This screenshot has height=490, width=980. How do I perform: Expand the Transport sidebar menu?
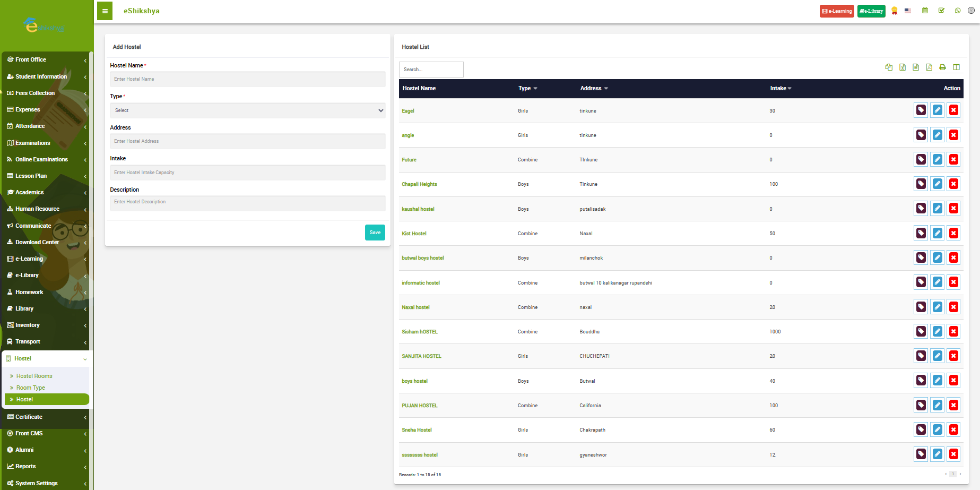pos(47,342)
